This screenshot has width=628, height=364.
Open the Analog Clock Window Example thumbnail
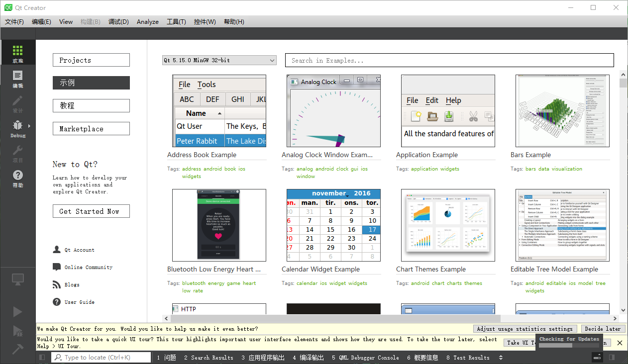333,111
